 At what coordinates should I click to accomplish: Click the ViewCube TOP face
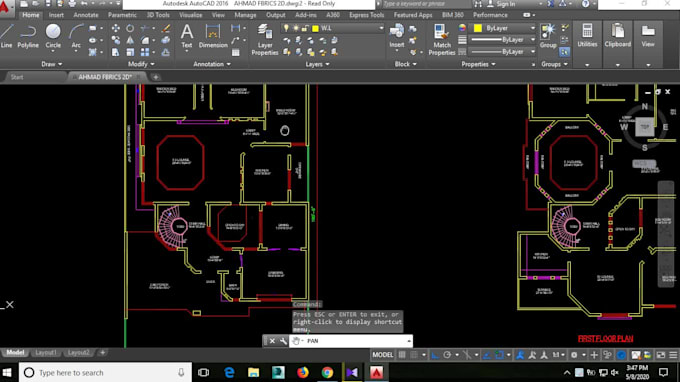(644, 127)
